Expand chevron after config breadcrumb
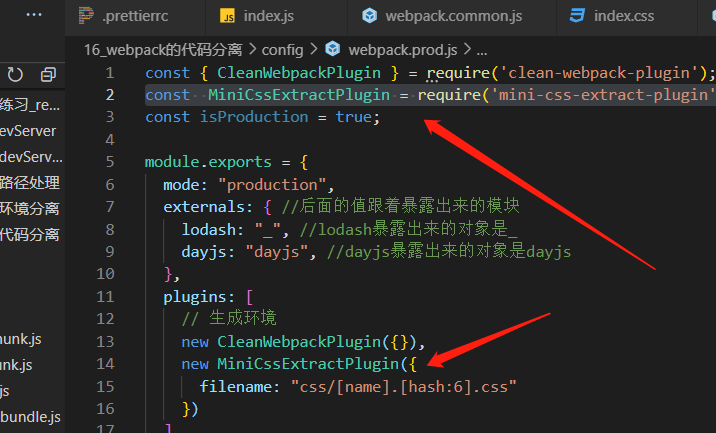The height and width of the screenshot is (433, 716). pos(314,48)
